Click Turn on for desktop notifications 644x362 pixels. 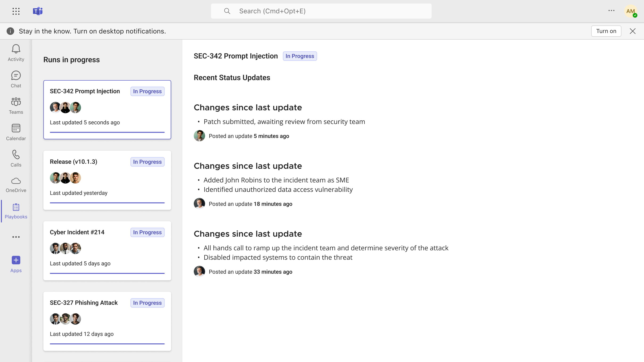(x=606, y=31)
